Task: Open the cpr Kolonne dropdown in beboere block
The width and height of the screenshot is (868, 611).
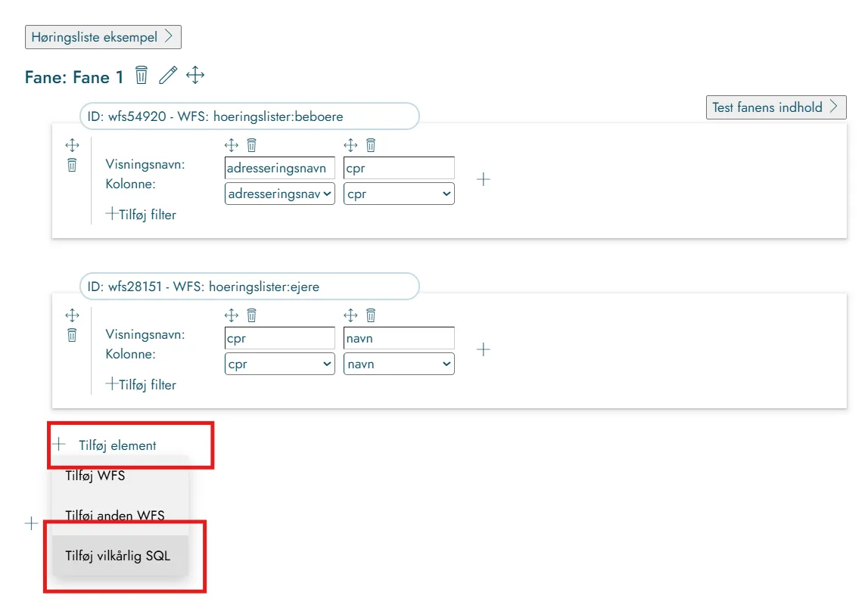Action: (x=399, y=194)
